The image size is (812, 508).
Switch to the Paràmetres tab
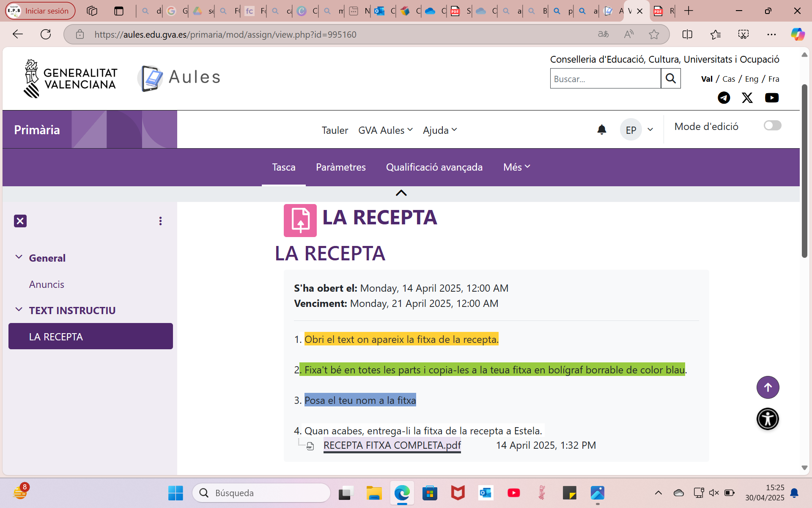[x=340, y=167]
